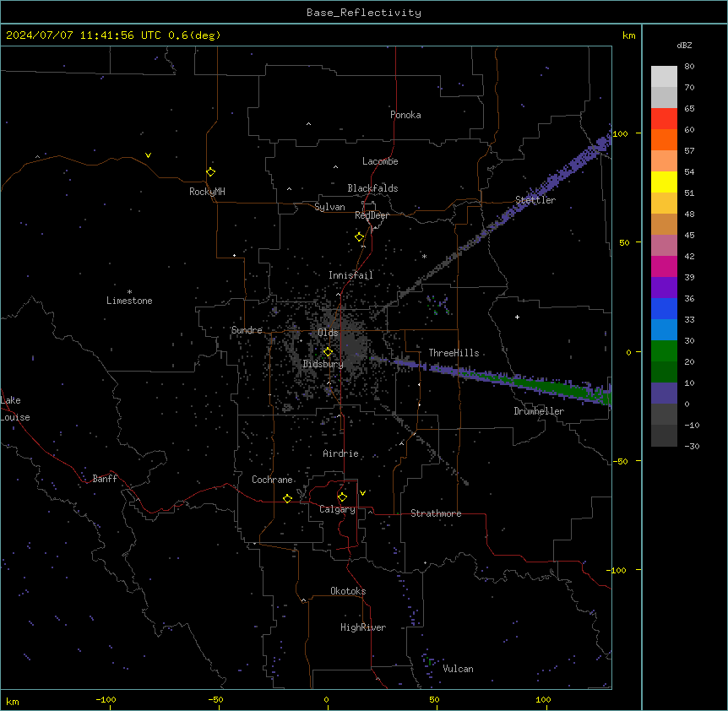
Task: Click the Banff label
Action: pyautogui.click(x=105, y=479)
